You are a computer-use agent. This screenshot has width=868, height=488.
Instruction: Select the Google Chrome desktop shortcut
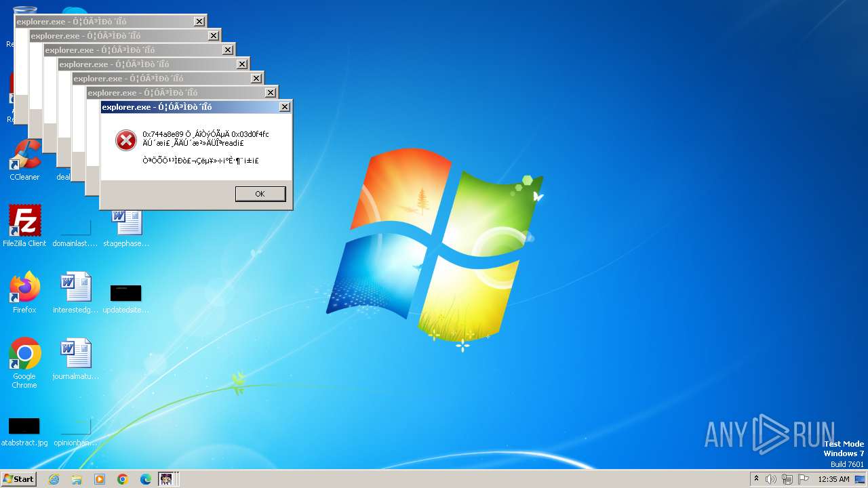24,363
